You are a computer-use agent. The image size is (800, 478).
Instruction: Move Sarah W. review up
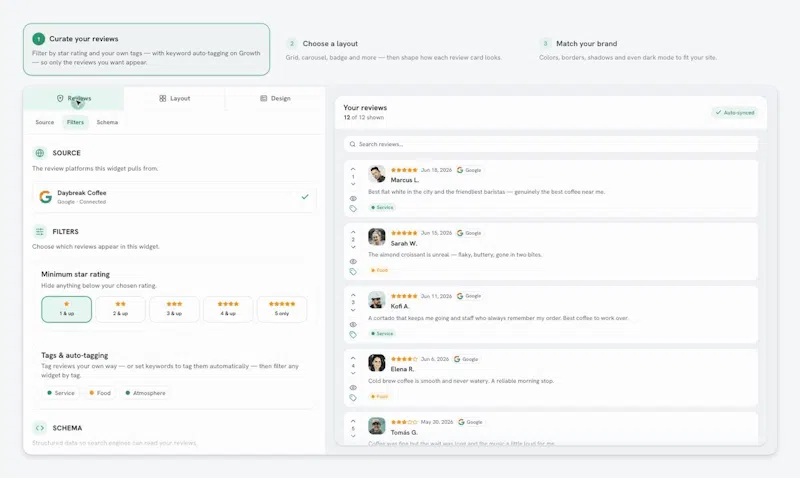[353, 232]
